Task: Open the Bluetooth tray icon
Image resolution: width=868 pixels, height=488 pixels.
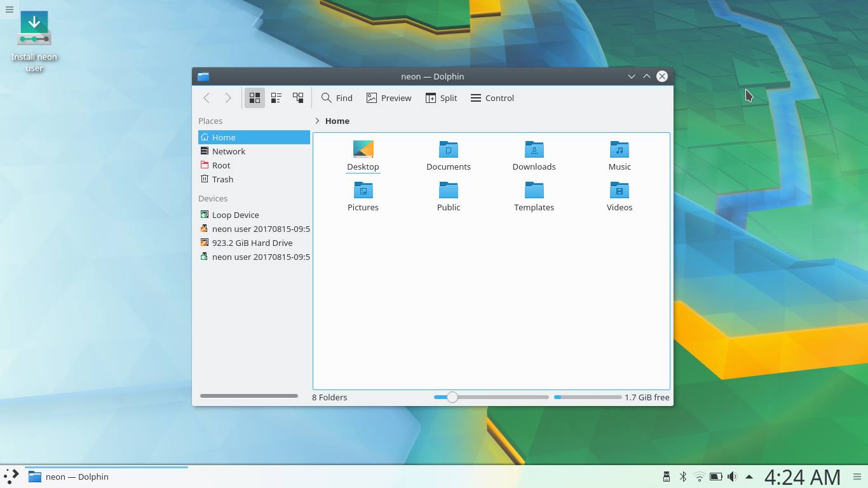Action: click(683, 477)
